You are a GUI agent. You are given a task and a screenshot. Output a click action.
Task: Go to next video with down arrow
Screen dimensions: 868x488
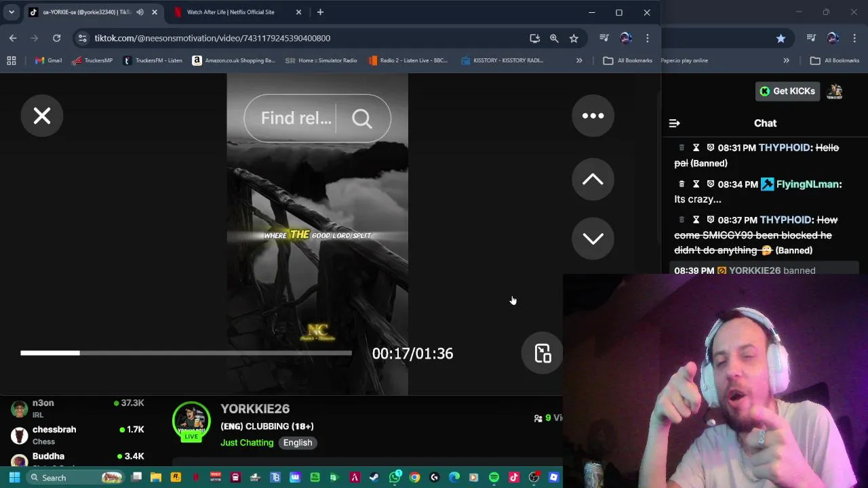(593, 239)
